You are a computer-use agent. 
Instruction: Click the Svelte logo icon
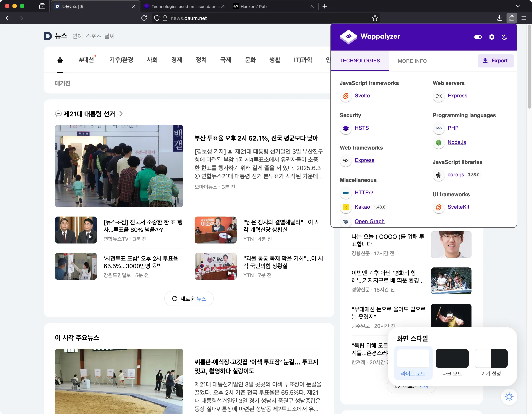[x=345, y=96]
